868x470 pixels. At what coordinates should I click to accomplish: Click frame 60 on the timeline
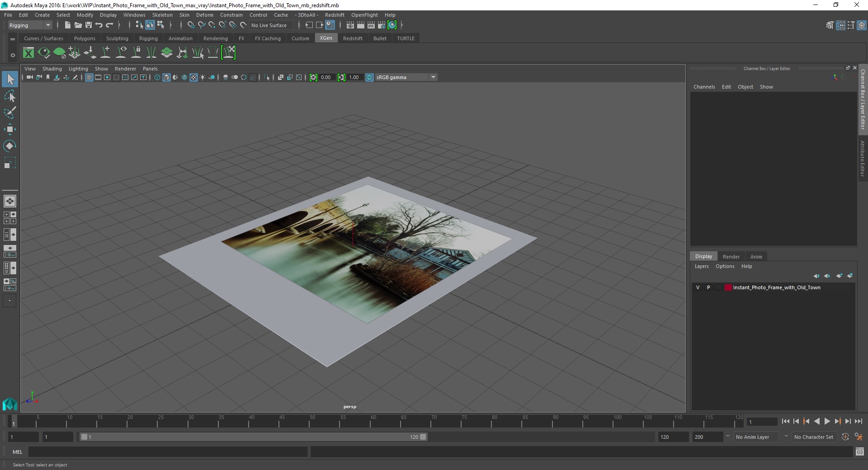[370, 422]
